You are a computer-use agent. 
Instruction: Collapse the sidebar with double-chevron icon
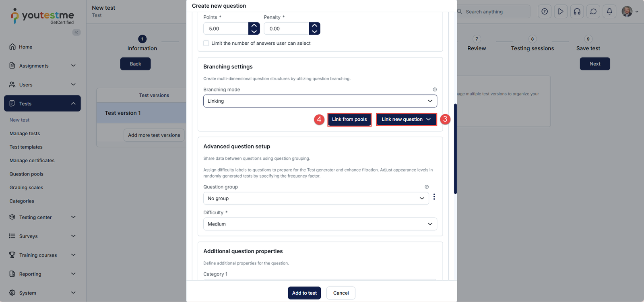click(76, 32)
